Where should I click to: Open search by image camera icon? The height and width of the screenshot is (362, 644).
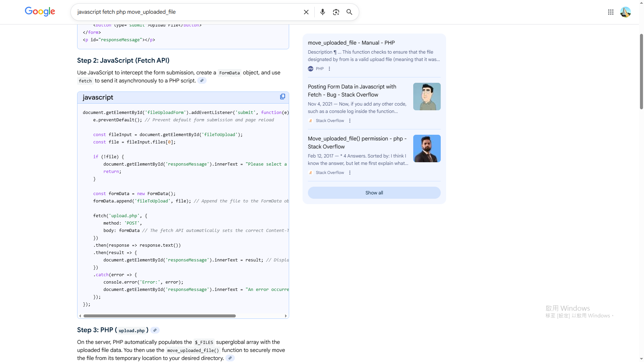click(336, 12)
